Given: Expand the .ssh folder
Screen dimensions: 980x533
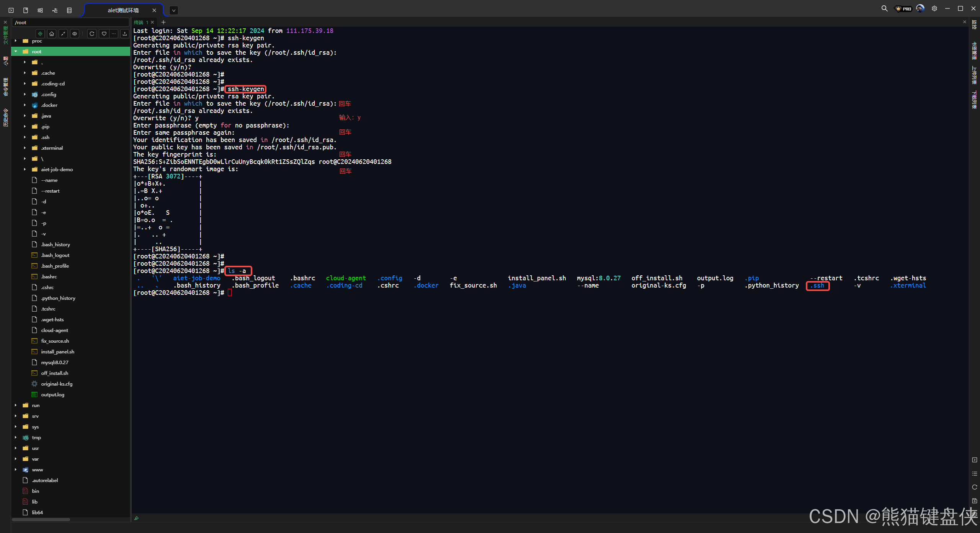Looking at the screenshot, I should coord(25,137).
